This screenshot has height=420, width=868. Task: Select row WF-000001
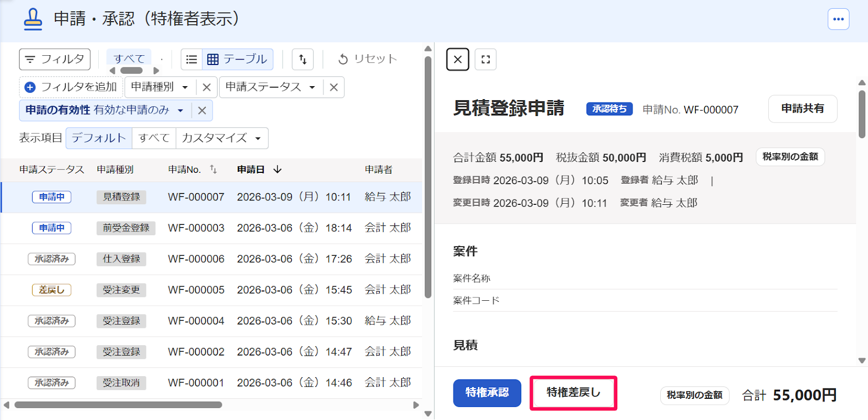click(212, 383)
